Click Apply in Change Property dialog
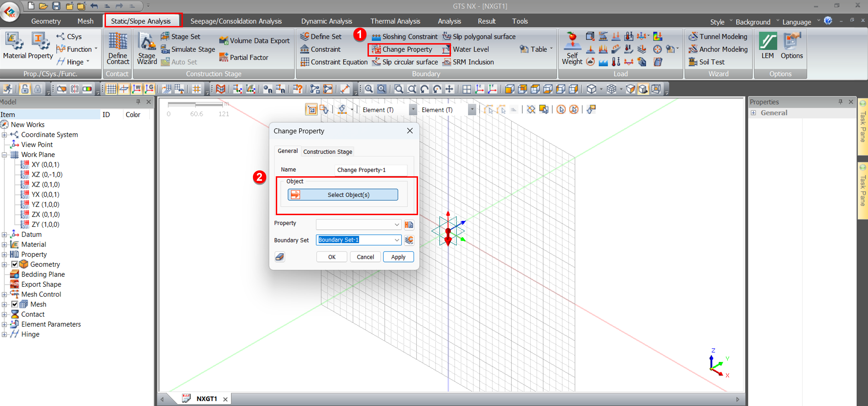This screenshot has width=868, height=406. click(x=398, y=257)
